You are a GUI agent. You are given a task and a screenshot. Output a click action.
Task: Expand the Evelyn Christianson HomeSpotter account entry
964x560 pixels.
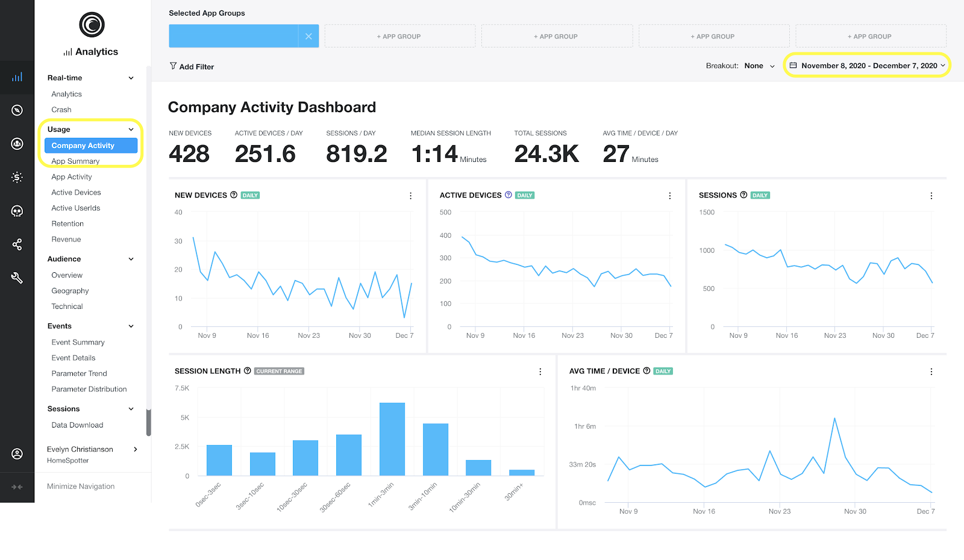tap(135, 449)
